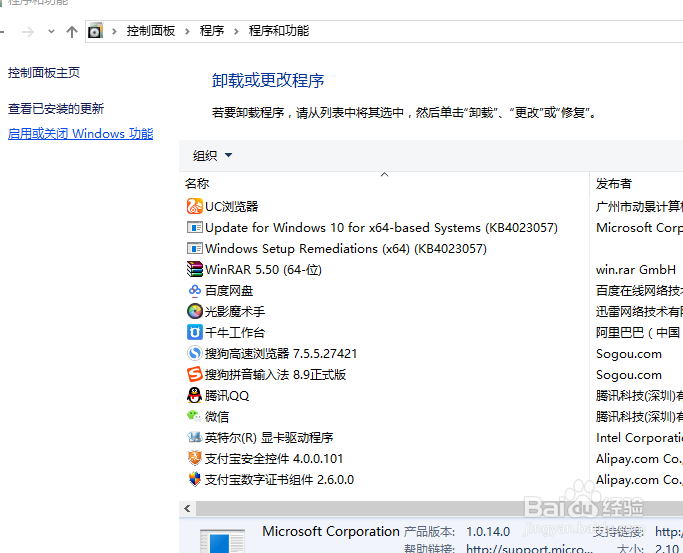Click the control panel icon in the address bar
The image size is (683, 553).
point(95,31)
